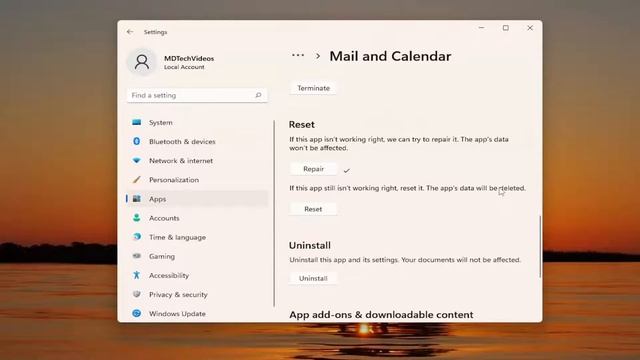
Task: Click the repair completed checkmark
Action: click(x=347, y=171)
